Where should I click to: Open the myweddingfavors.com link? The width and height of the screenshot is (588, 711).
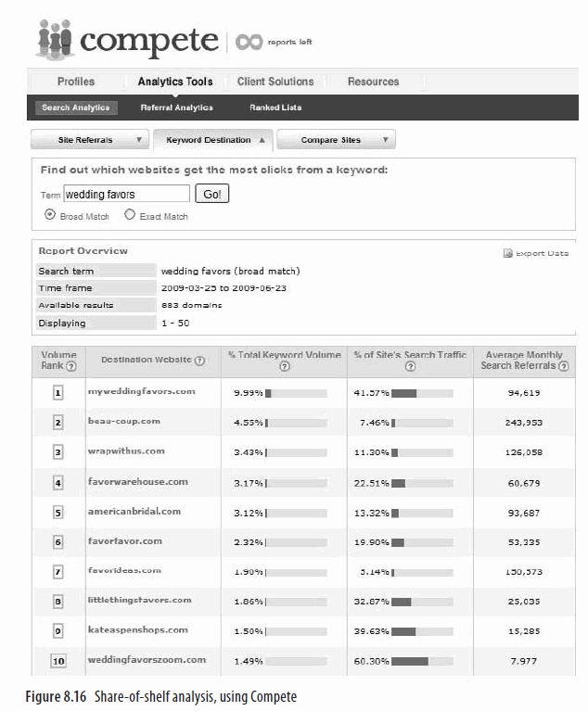click(141, 391)
